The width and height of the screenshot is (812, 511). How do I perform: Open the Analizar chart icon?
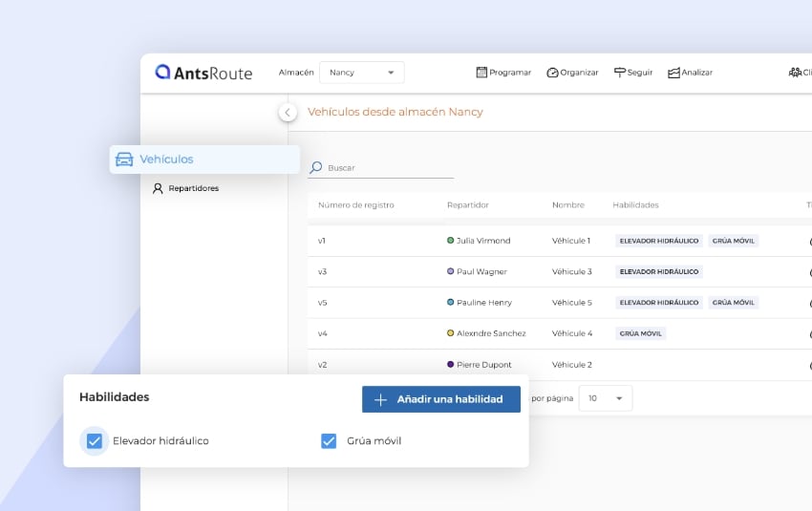pyautogui.click(x=673, y=73)
